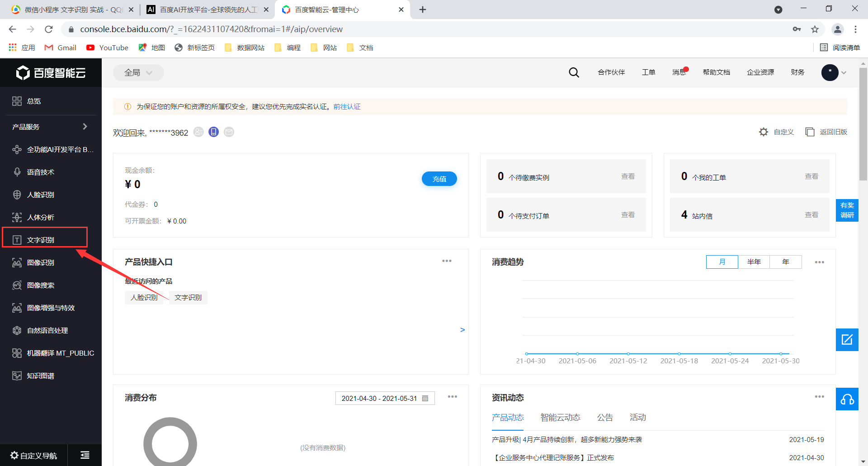Click the 充值 recharge button

[439, 179]
